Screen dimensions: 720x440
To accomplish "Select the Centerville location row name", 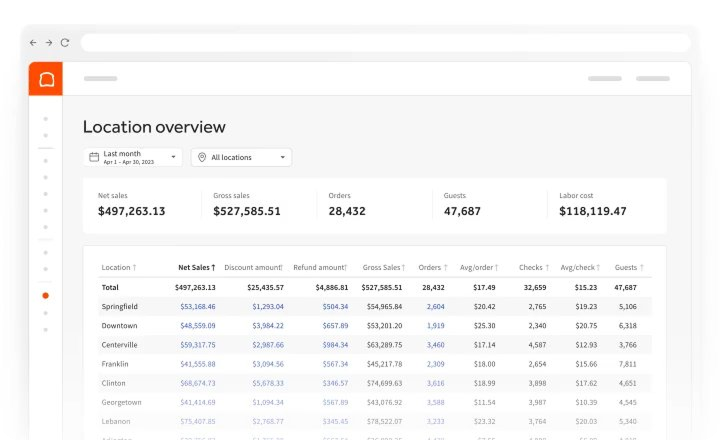I will point(119,345).
